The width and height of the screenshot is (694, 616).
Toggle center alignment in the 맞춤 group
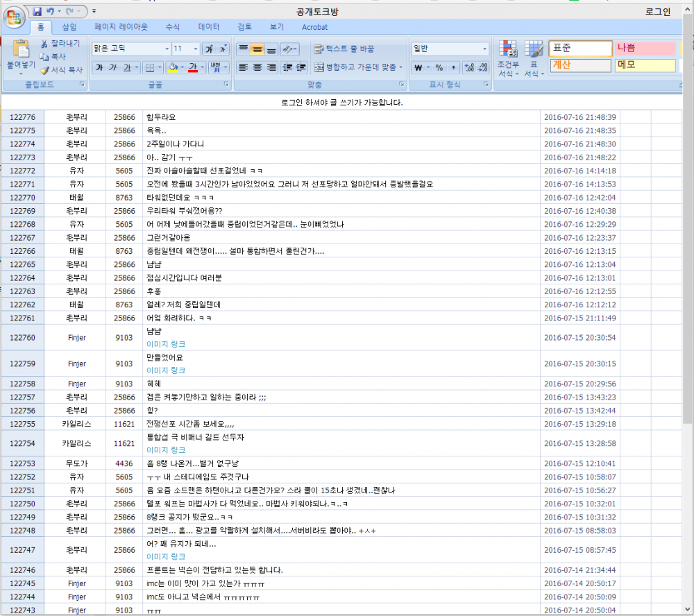pos(256,66)
